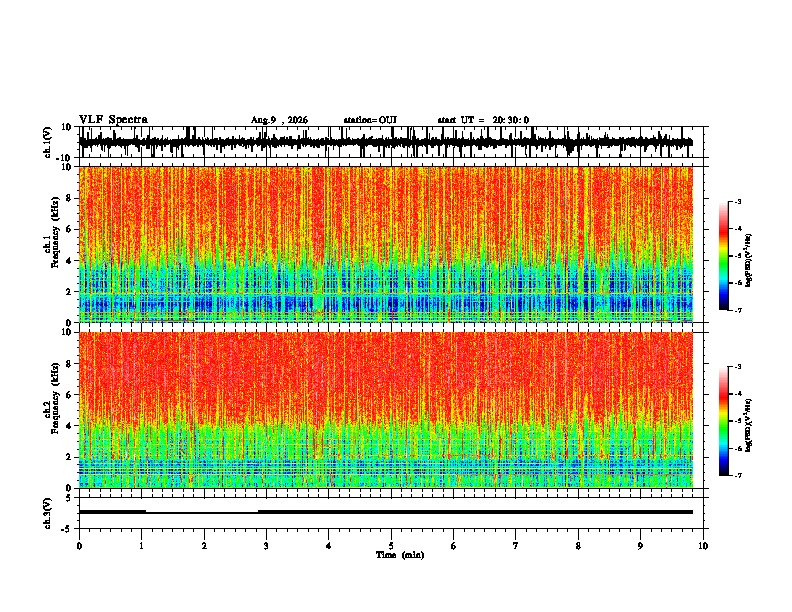Click the "-7" label on ch.2 color scale
This screenshot has height=612, width=792.
(737, 475)
